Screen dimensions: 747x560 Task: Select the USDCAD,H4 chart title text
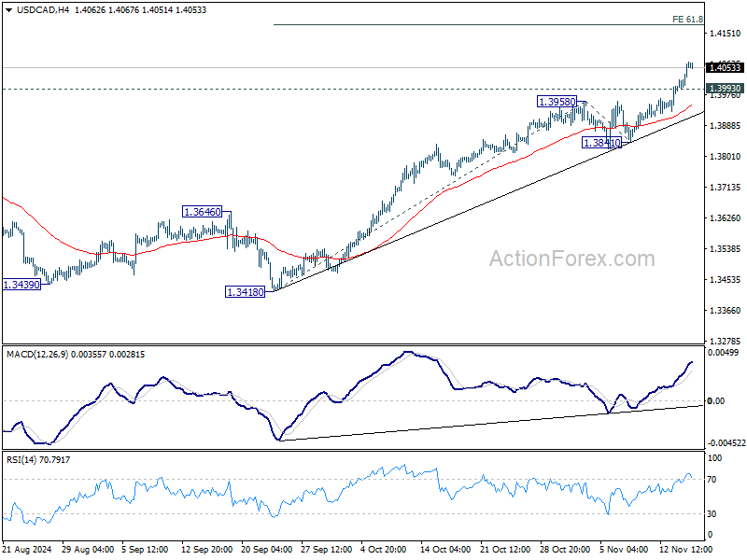click(x=43, y=10)
